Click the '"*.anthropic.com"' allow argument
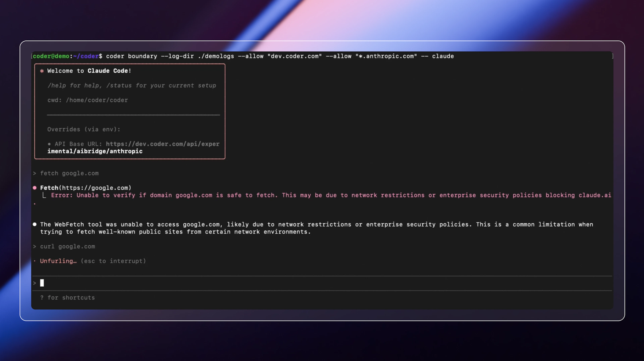 tap(386, 56)
